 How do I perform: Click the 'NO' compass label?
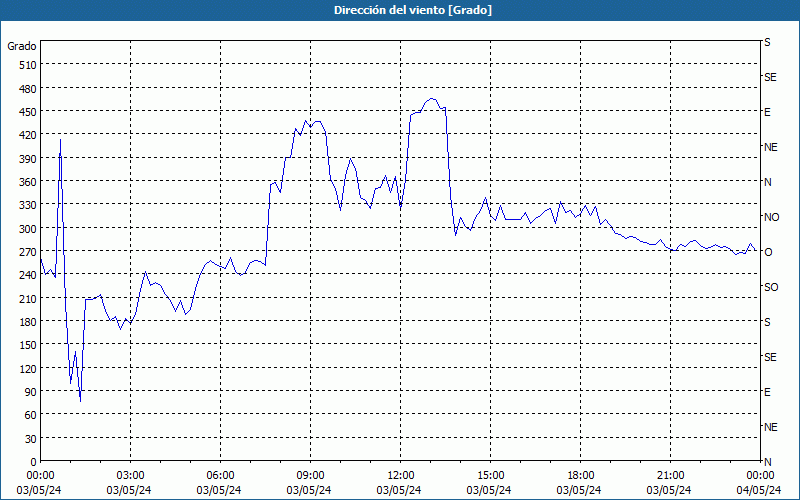coord(771,217)
